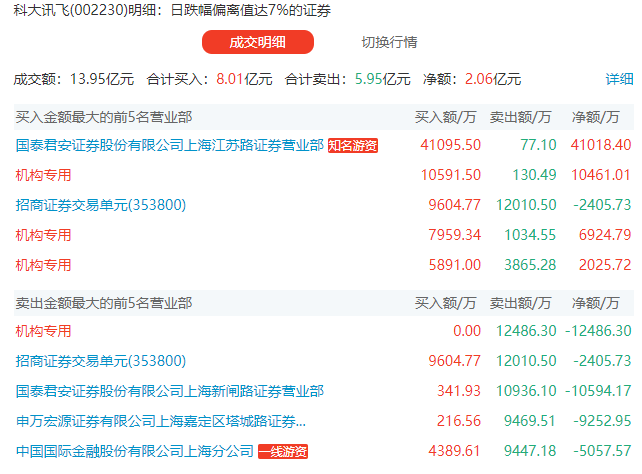The height and width of the screenshot is (474, 642).
Task: Click net amount 2025.72
Action: point(605,265)
